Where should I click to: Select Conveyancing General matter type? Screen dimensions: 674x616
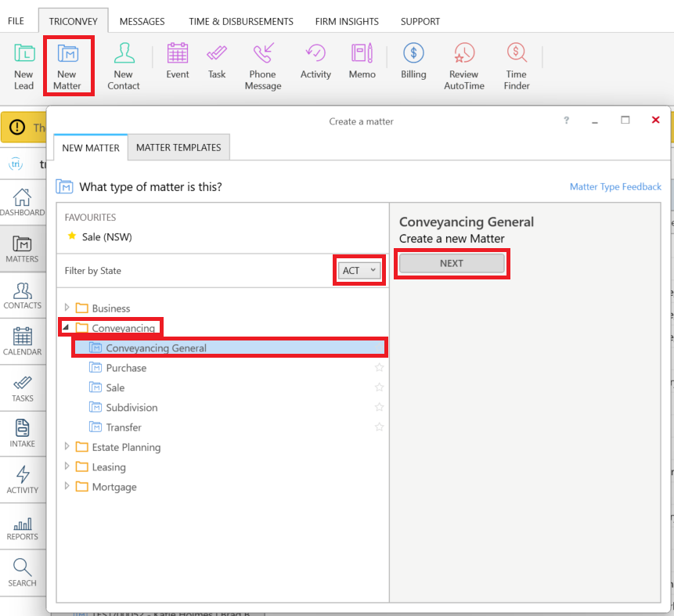[x=230, y=348]
